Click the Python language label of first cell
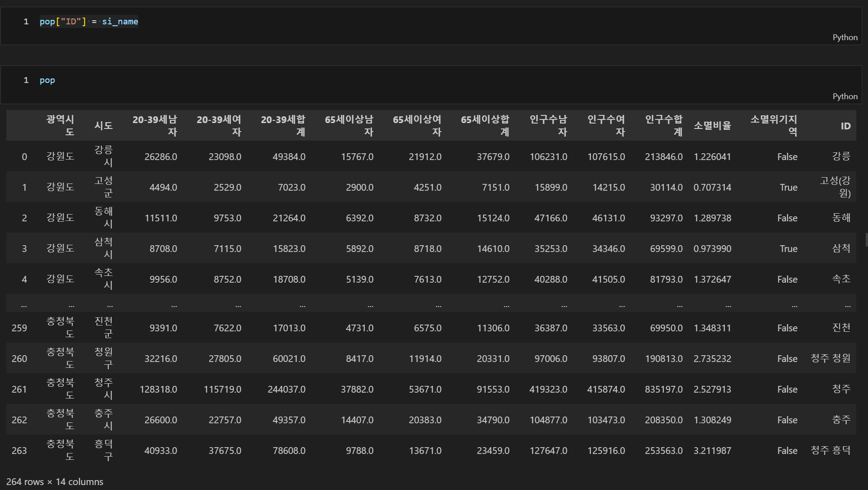Image resolution: width=868 pixels, height=490 pixels. tap(845, 37)
